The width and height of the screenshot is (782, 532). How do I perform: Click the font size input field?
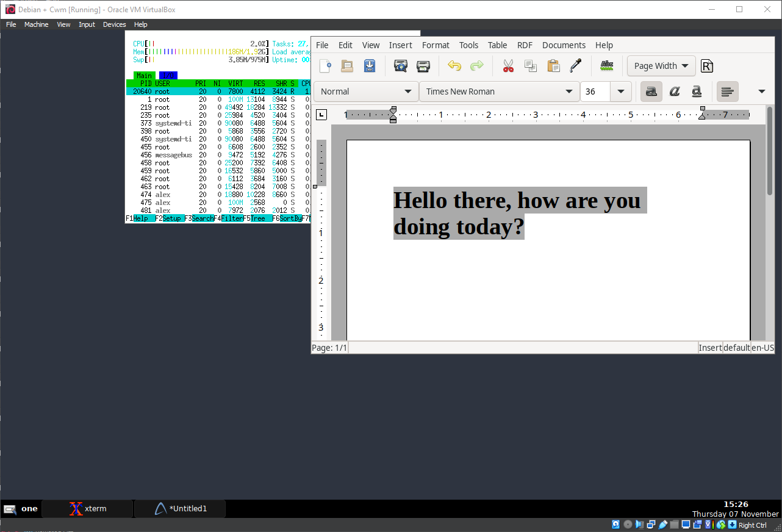[595, 92]
